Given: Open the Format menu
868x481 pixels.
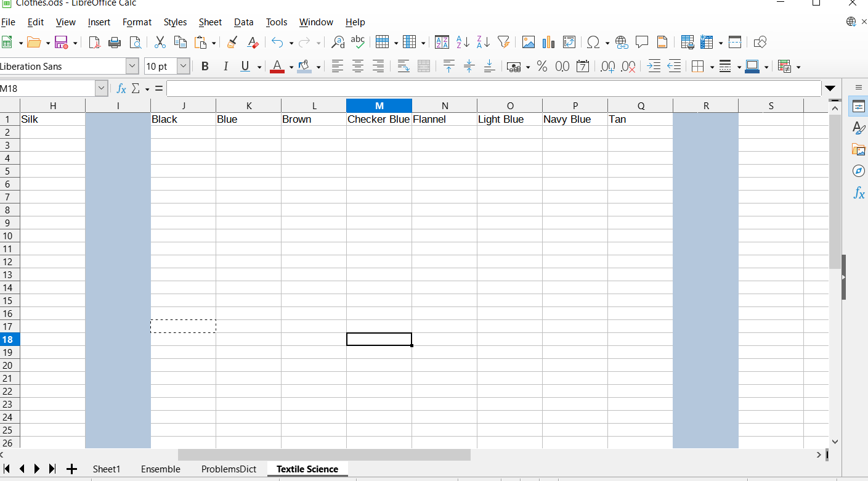Looking at the screenshot, I should pyautogui.click(x=137, y=22).
